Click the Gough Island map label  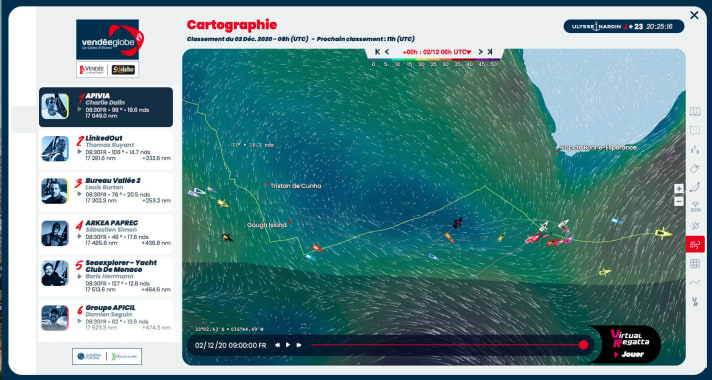tap(267, 225)
